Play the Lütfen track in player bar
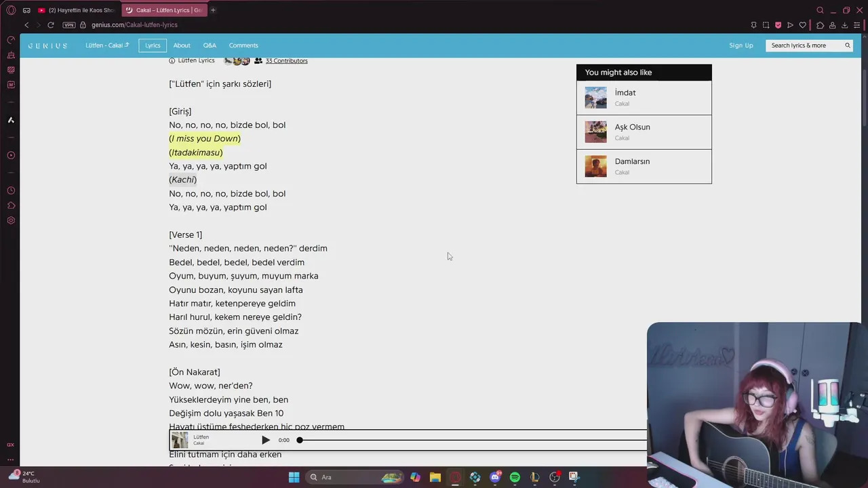 point(266,440)
